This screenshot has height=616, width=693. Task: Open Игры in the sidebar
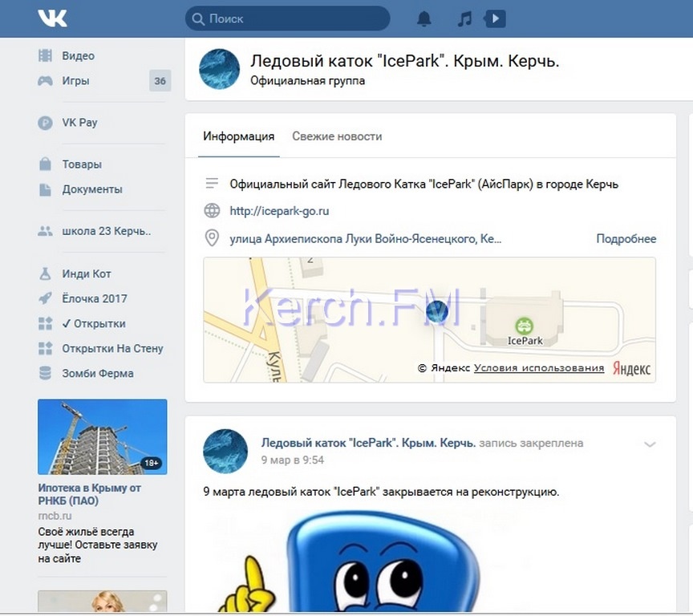point(75,81)
